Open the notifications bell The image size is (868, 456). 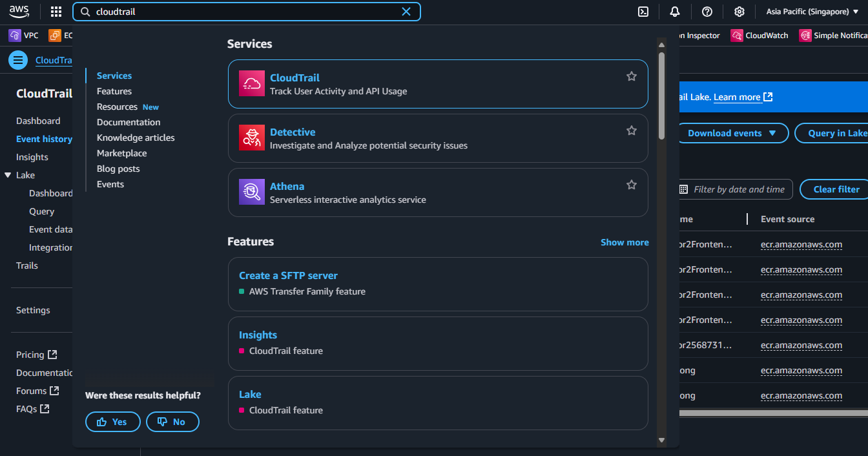coord(674,12)
